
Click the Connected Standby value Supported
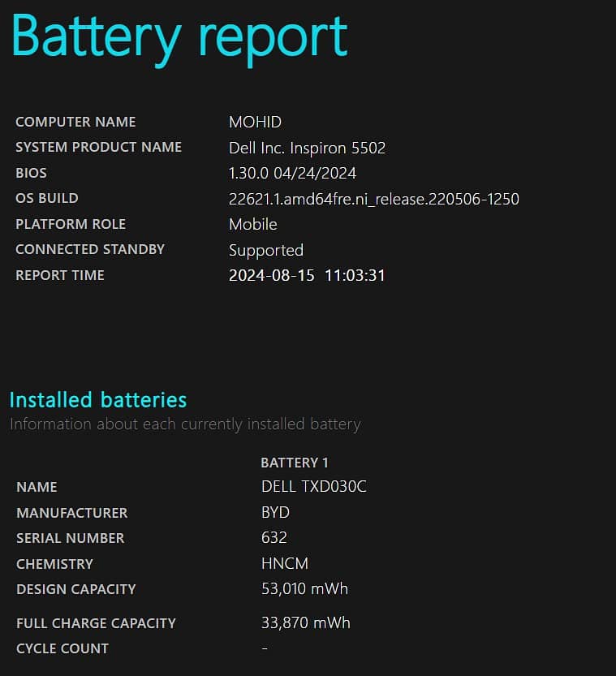[x=265, y=250]
